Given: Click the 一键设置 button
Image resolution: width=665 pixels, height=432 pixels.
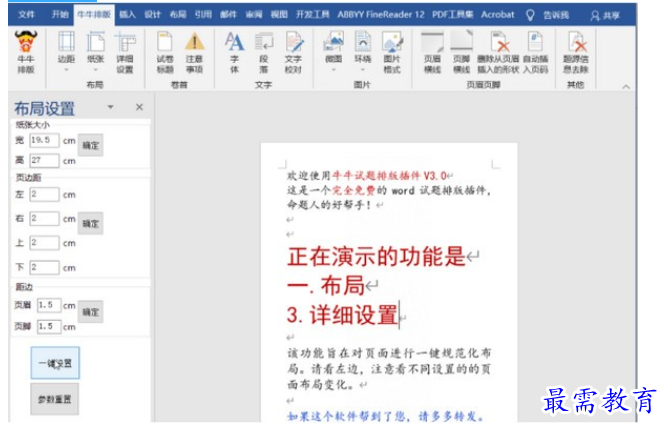Looking at the screenshot, I should (55, 363).
